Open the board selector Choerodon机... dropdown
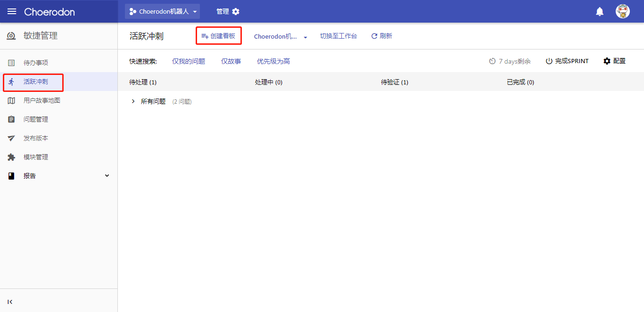644x312 pixels. click(281, 37)
